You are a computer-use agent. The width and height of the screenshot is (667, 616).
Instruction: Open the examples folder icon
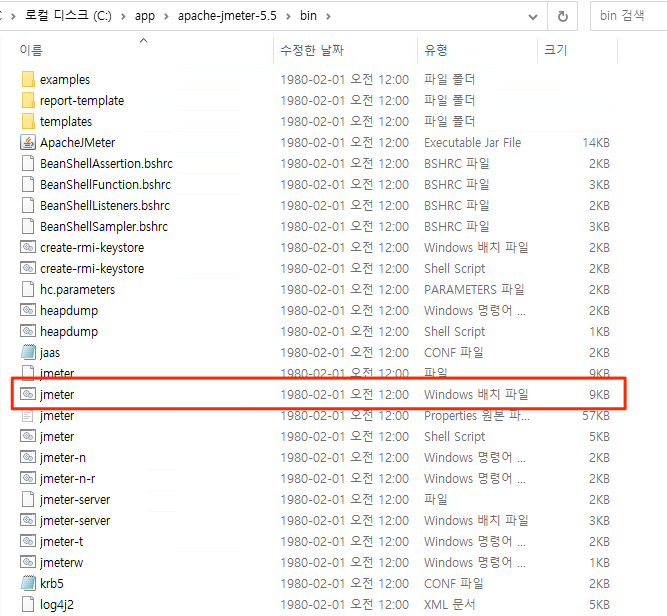click(x=28, y=80)
